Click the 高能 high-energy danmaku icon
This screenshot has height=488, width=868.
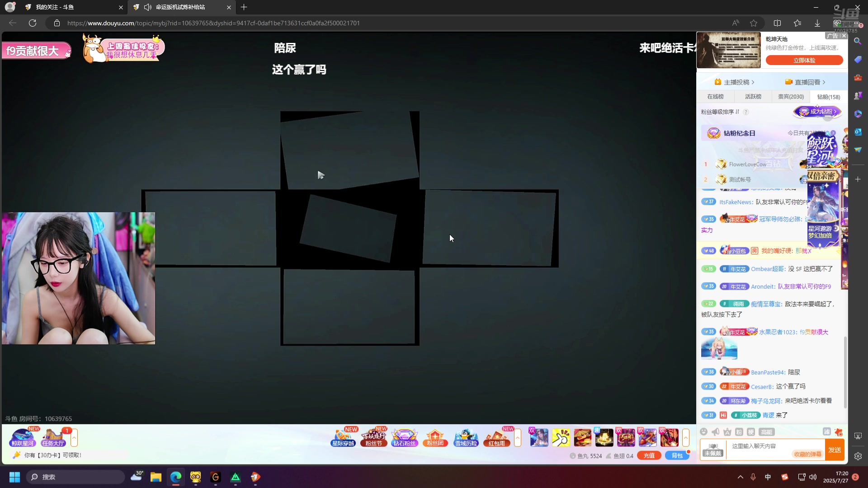click(x=767, y=432)
